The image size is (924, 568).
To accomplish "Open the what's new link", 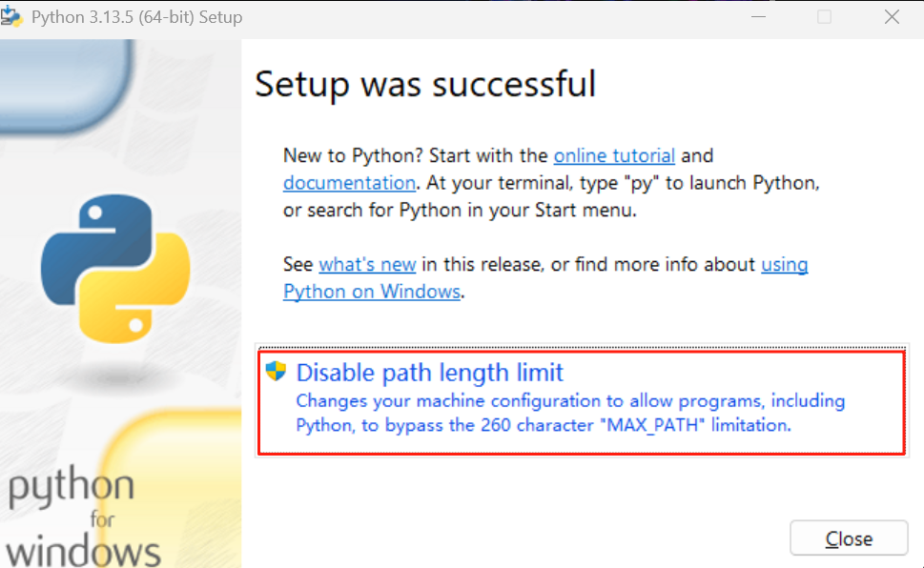I will (367, 264).
